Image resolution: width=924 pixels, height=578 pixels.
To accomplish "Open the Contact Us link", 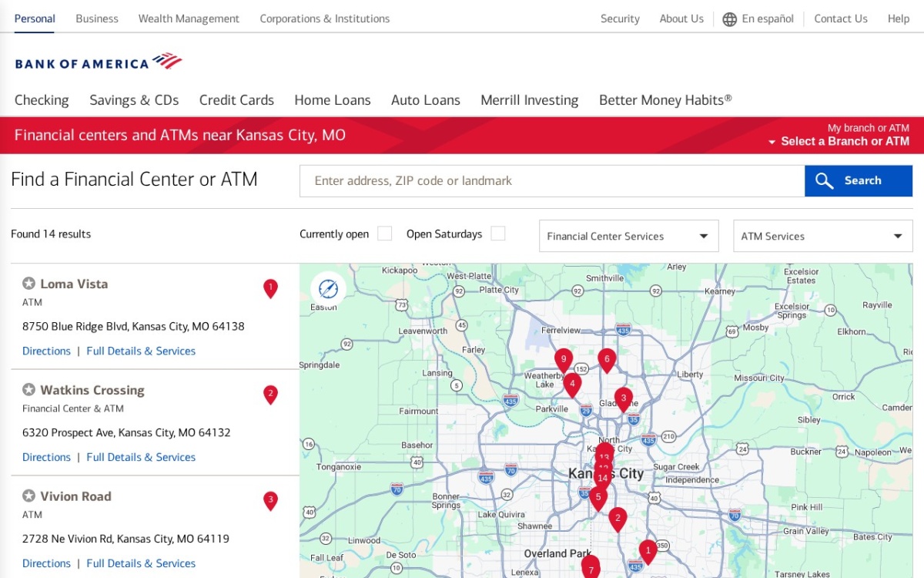I will pos(841,18).
